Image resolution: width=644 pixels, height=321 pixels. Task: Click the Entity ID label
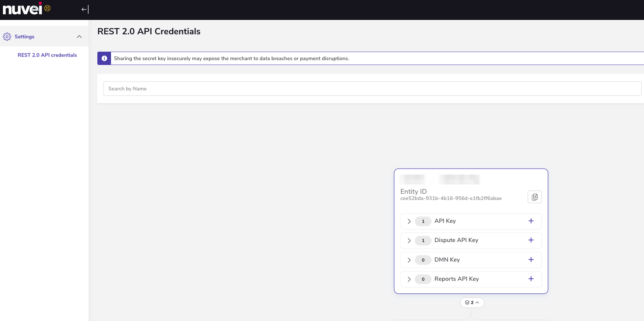pos(413,191)
